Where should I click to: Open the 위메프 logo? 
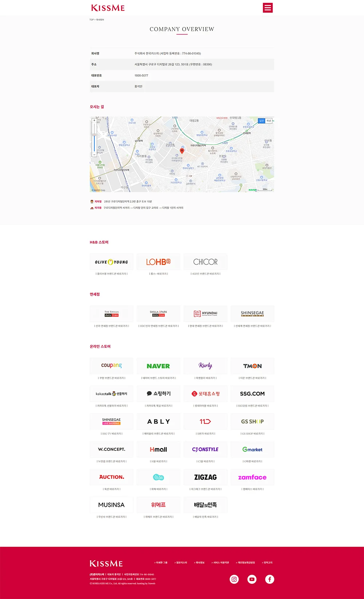point(158,505)
